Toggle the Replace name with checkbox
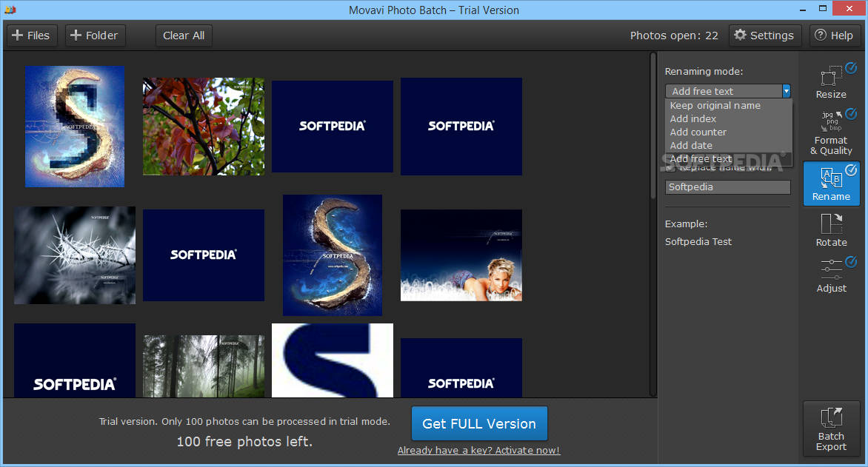 [670, 168]
